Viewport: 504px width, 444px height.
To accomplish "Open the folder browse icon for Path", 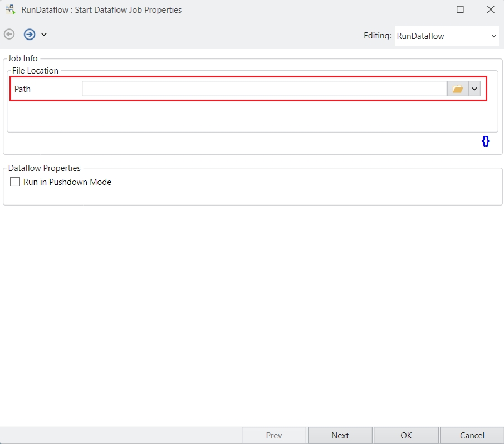I will 458,89.
